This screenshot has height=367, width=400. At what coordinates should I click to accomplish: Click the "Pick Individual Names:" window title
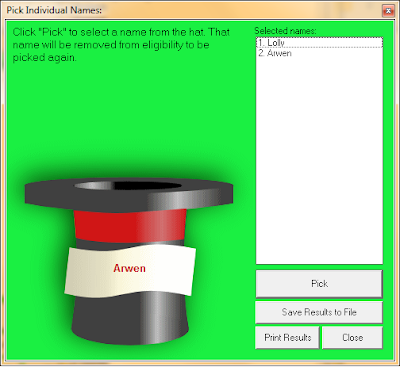(x=54, y=10)
